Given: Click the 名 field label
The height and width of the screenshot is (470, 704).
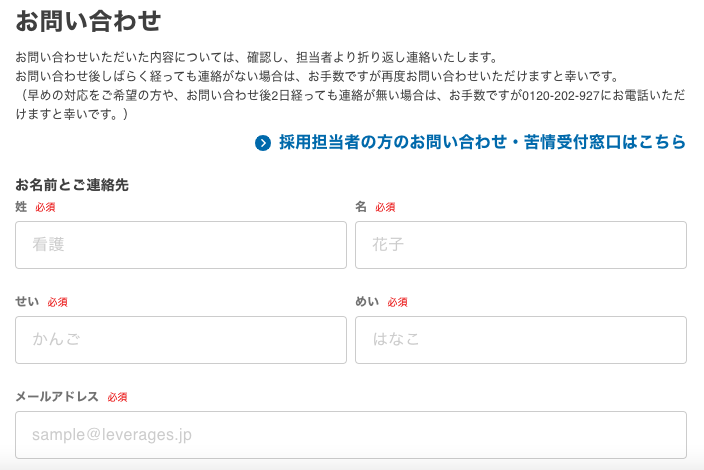Looking at the screenshot, I should (361, 207).
